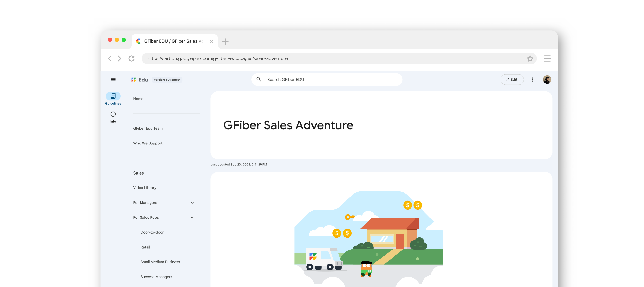The image size is (644, 287).
Task: Click the GFiber Edu logo
Action: (140, 80)
